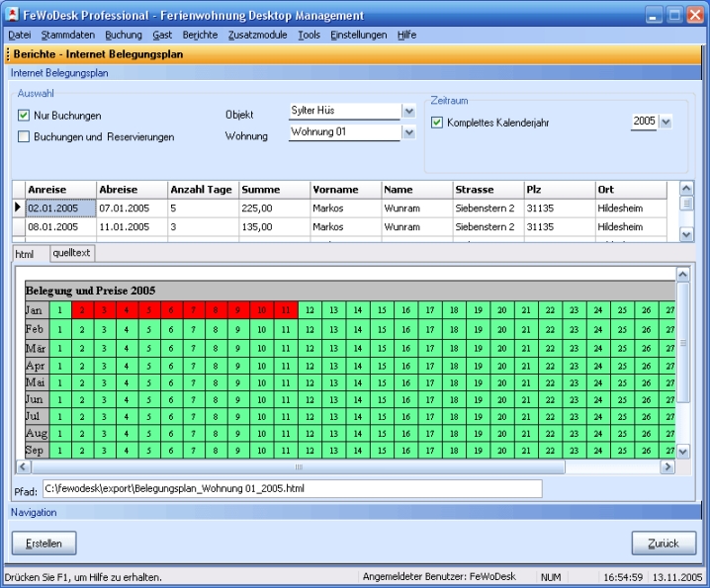Click the row indicator arrow of first booking
This screenshot has width=710, height=588.
(x=18, y=208)
